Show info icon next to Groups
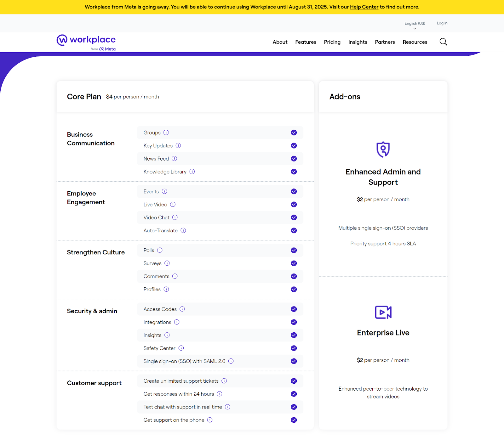The image size is (504, 440). click(x=166, y=133)
